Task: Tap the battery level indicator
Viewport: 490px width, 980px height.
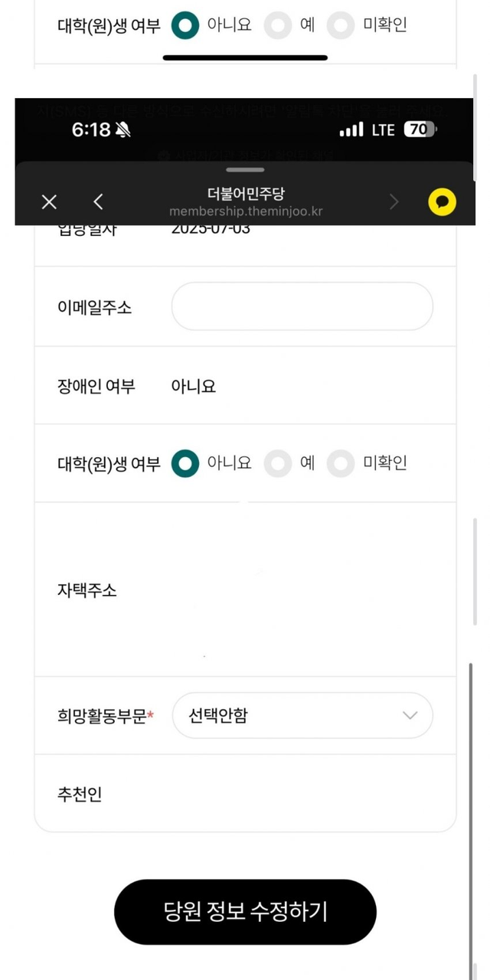Action: [420, 130]
